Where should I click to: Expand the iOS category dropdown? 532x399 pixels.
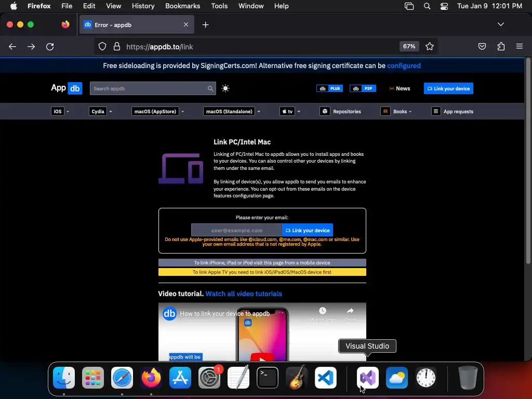pyautogui.click(x=60, y=111)
